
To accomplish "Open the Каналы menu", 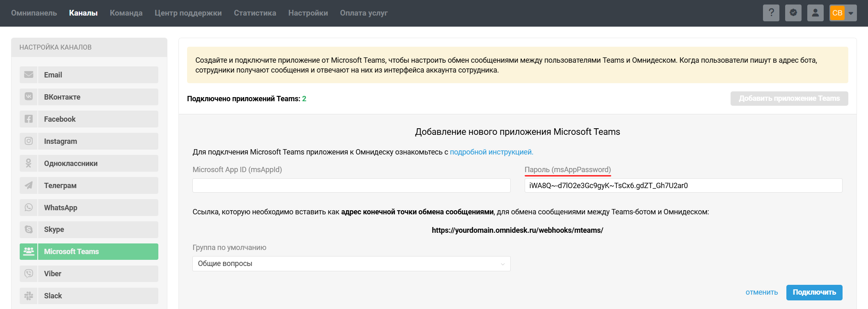I will tap(83, 13).
